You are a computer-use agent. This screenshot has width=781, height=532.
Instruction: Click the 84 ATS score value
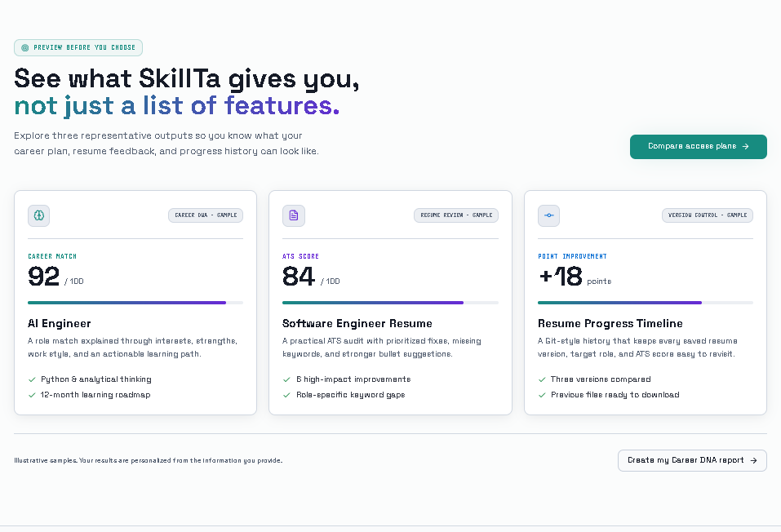tap(299, 277)
